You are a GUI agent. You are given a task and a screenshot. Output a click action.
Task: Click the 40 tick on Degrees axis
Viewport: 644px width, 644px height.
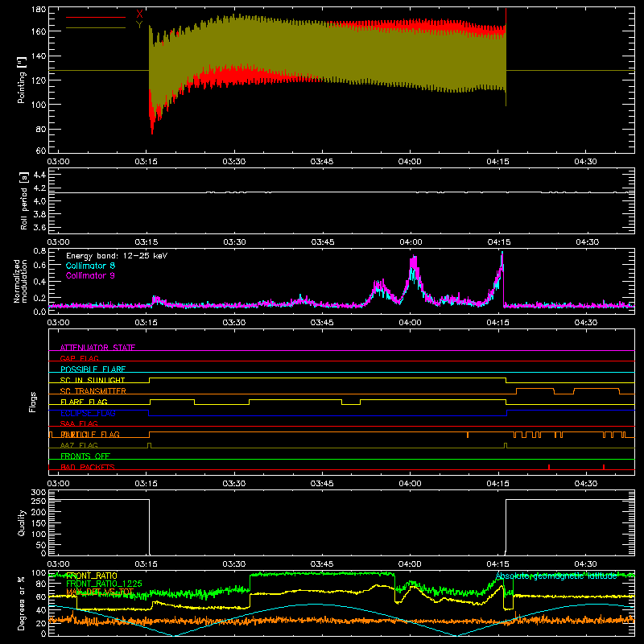(x=41, y=610)
